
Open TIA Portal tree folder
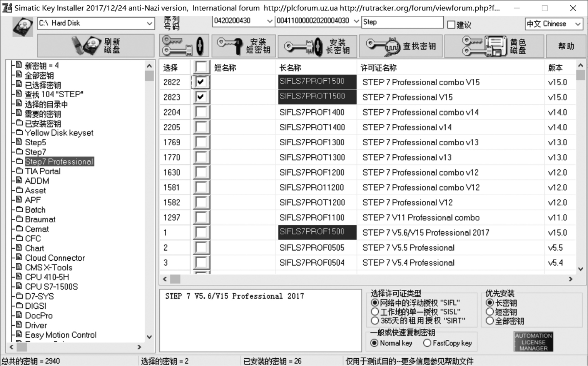[x=43, y=171]
